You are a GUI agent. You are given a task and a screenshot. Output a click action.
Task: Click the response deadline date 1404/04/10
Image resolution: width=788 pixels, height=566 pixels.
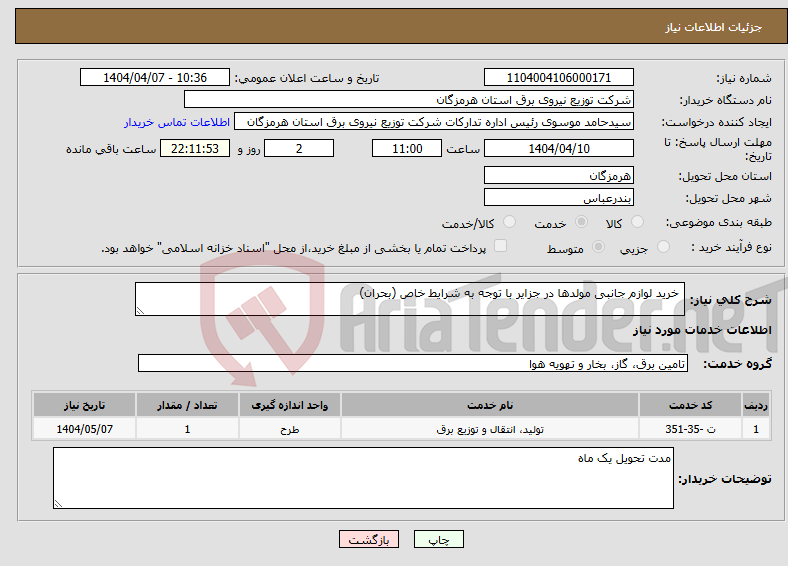point(558,148)
